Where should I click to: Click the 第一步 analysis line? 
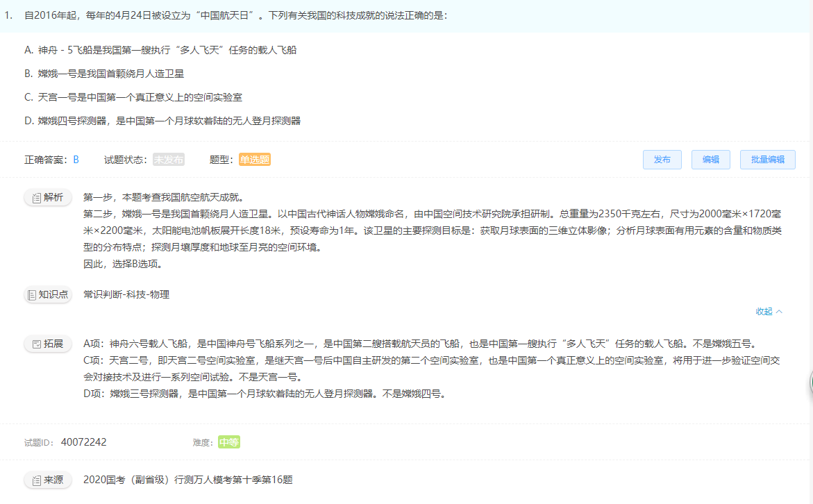(164, 198)
